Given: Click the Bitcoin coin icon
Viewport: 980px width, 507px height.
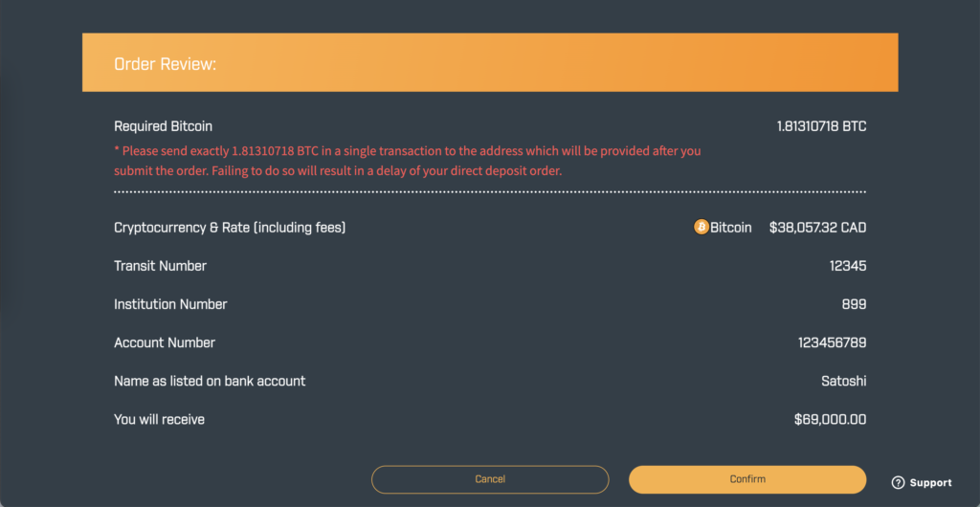Looking at the screenshot, I should point(702,228).
